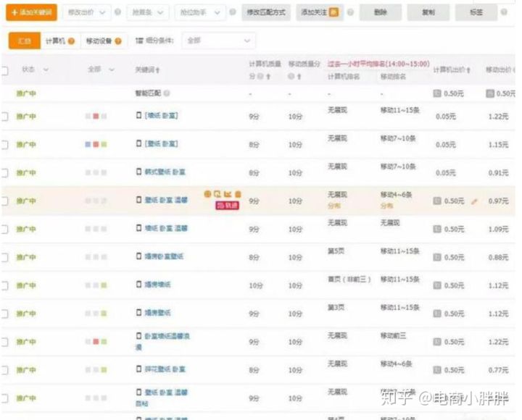The image size is (522, 420).
Task: Expand the 细分条件 全部 dropdown
Action: [x=218, y=41]
